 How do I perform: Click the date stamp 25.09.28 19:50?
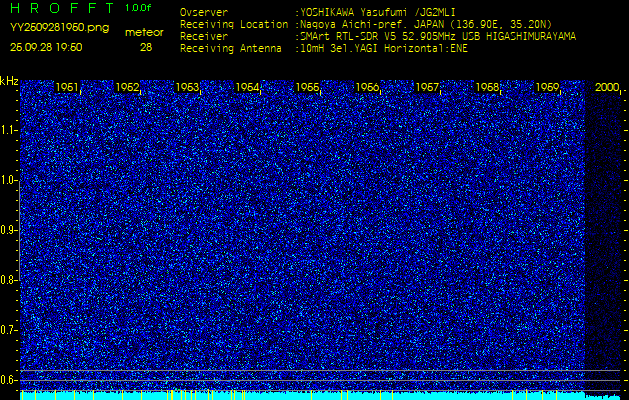[46, 47]
